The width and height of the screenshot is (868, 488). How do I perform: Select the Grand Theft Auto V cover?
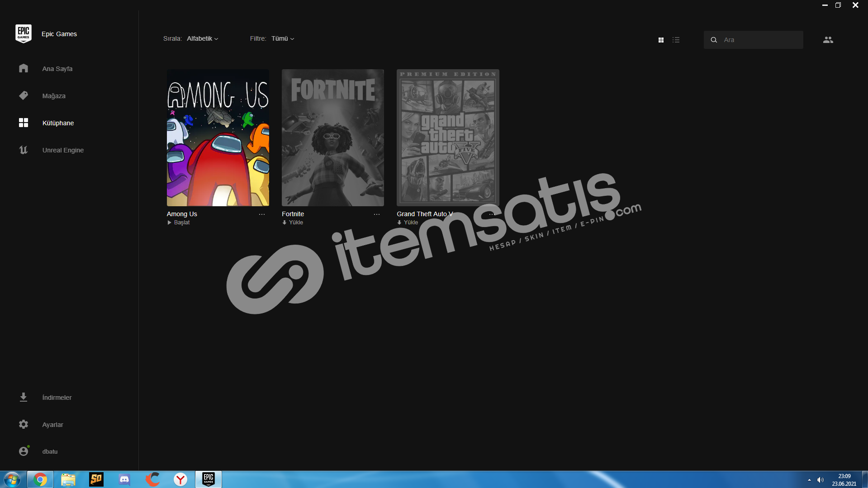[x=448, y=137]
